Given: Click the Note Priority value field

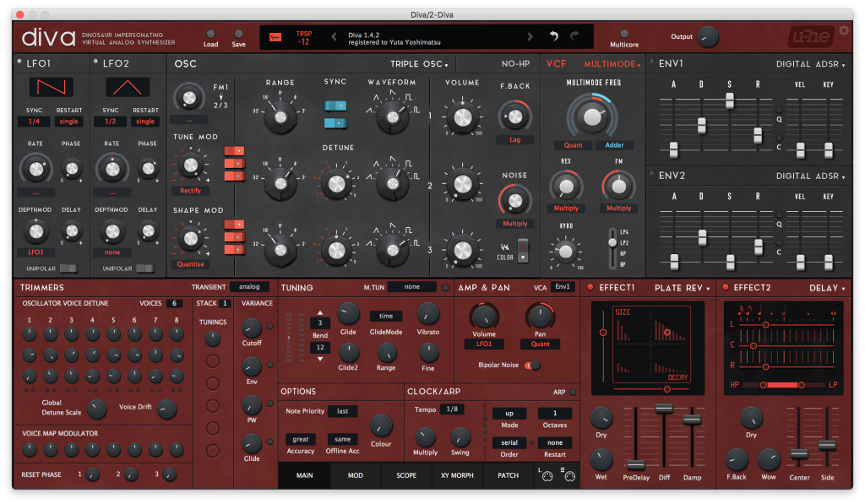Looking at the screenshot, I should tap(342, 411).
